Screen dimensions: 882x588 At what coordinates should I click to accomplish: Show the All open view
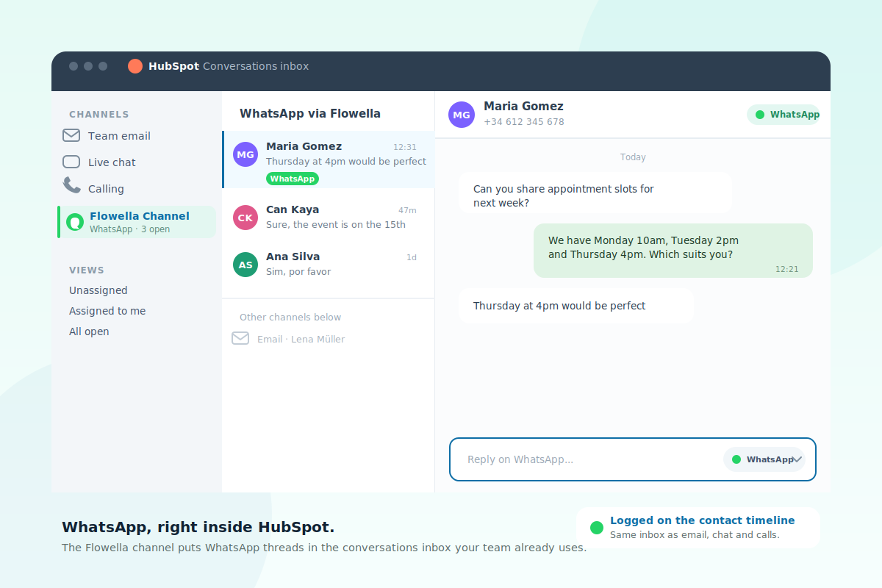89,331
